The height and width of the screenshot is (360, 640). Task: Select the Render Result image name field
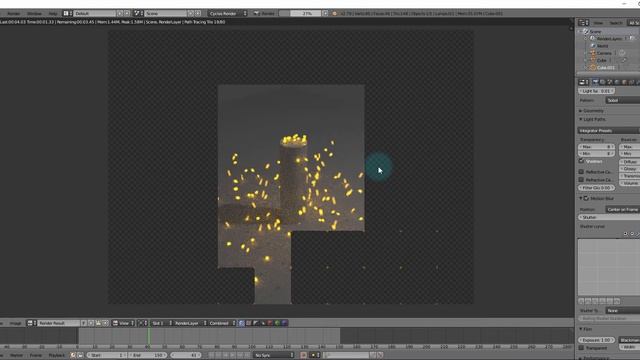(58, 323)
